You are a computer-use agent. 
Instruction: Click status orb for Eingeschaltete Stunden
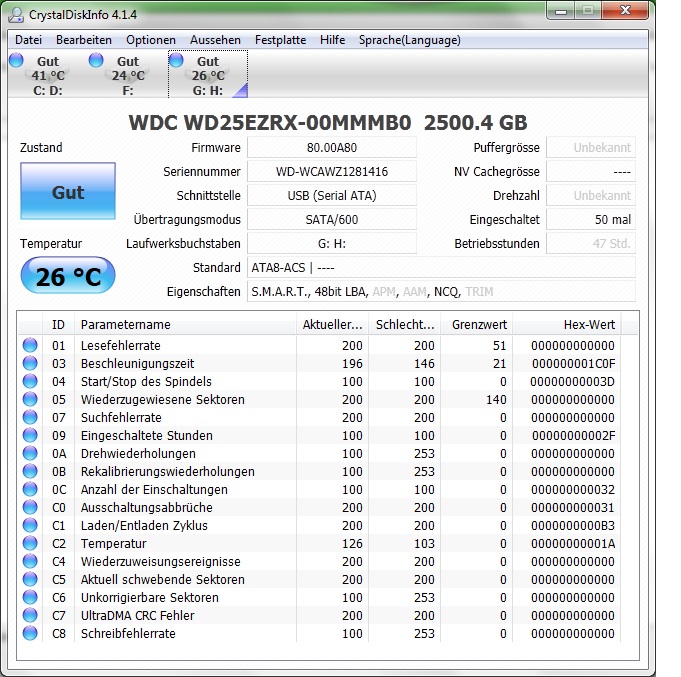pyautogui.click(x=30, y=435)
